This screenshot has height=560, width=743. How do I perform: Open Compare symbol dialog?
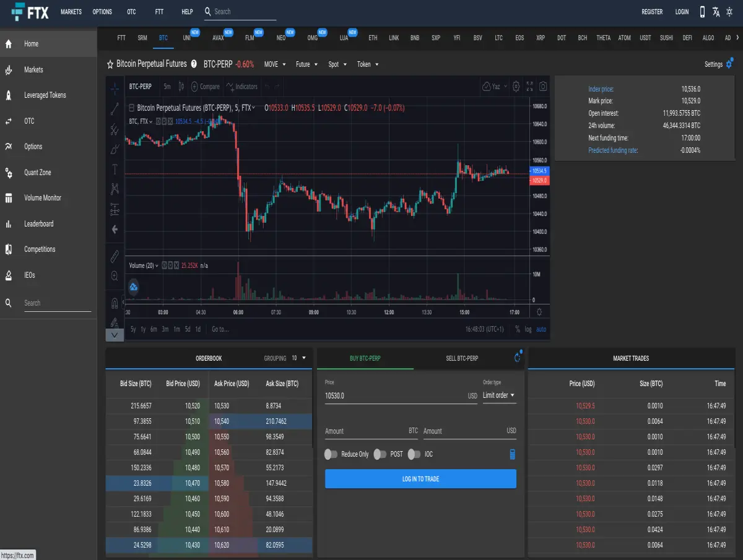pyautogui.click(x=205, y=87)
